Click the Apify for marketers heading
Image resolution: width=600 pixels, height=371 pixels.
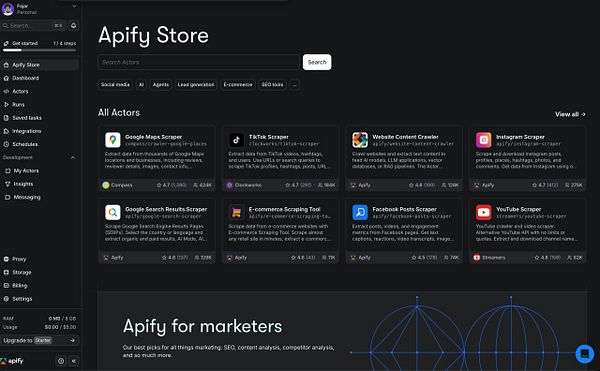click(202, 327)
